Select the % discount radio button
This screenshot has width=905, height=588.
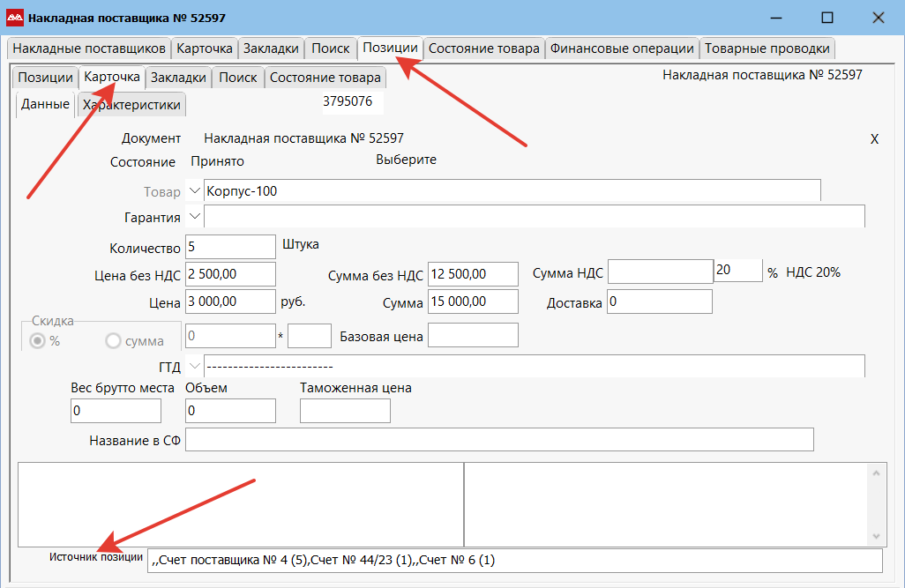click(x=38, y=341)
